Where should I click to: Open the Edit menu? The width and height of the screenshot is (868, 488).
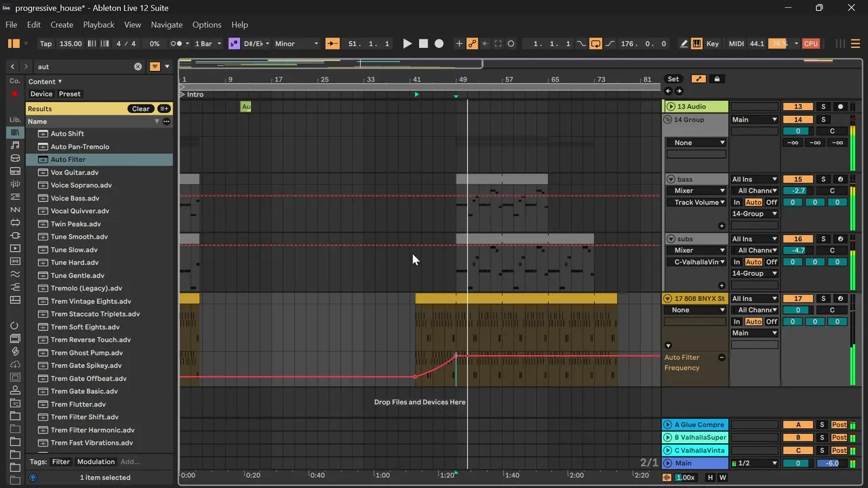34,24
